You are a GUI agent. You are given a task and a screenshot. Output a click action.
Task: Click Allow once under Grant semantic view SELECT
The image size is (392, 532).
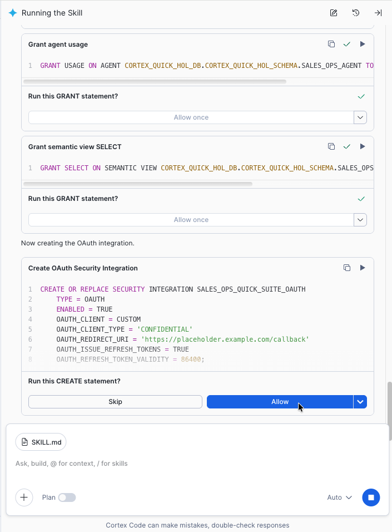click(191, 220)
